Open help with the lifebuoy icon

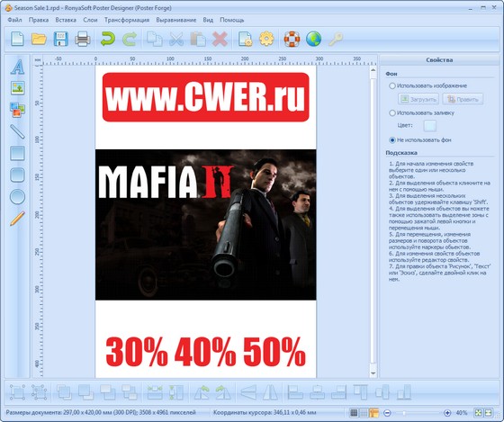[292, 39]
